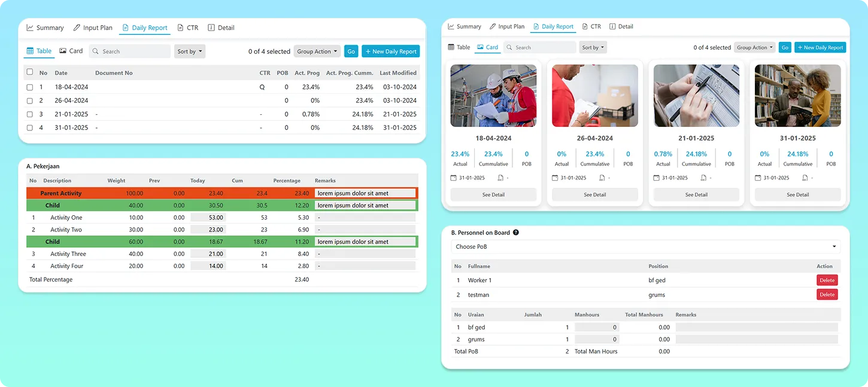Open the Sort by dropdown in left panel
Viewport: 868px width, 387px height.
pyautogui.click(x=189, y=51)
